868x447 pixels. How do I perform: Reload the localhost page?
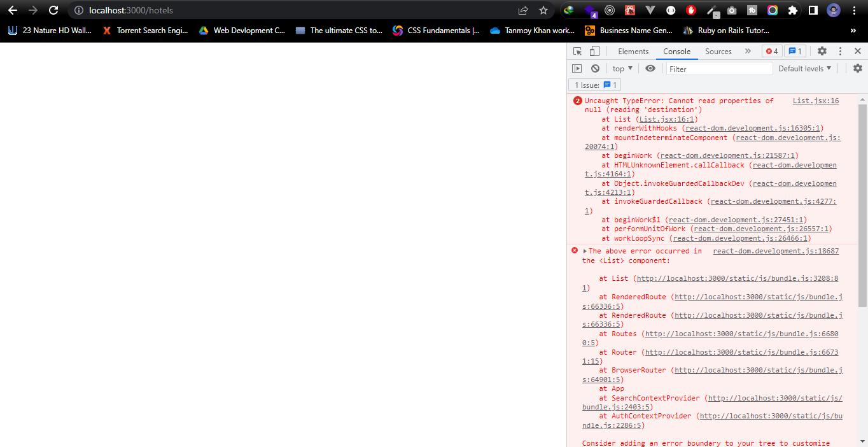pos(53,10)
